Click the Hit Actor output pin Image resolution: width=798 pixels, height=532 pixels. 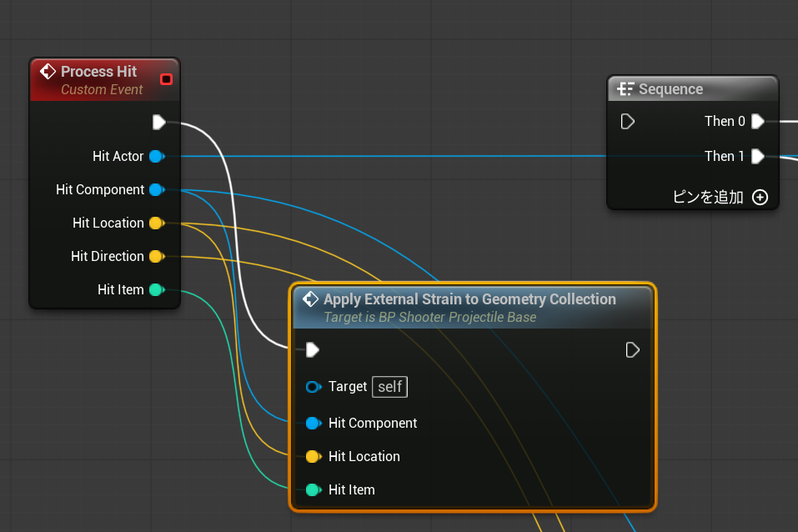pyautogui.click(x=156, y=156)
